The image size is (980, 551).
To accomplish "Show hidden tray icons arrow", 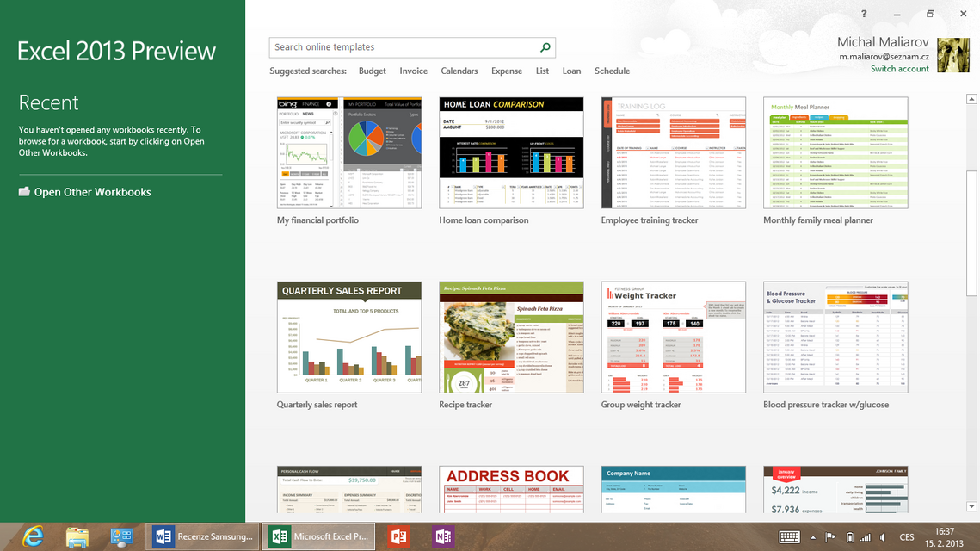I will (x=813, y=537).
